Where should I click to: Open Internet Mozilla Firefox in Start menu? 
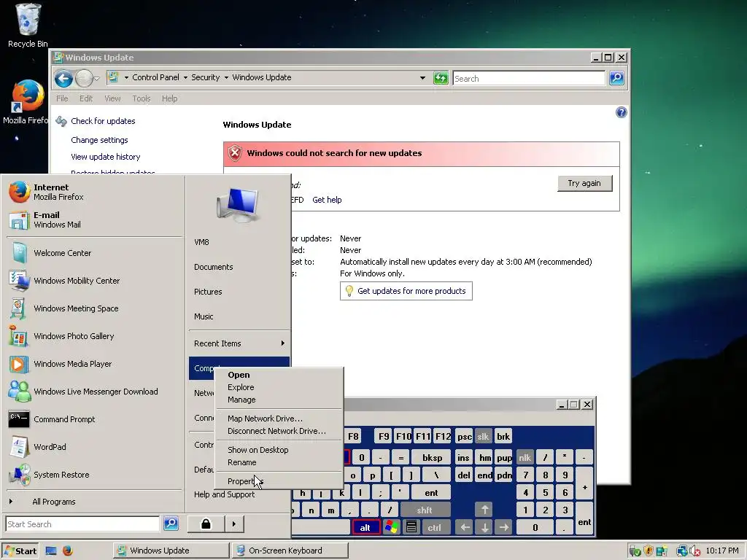94,192
